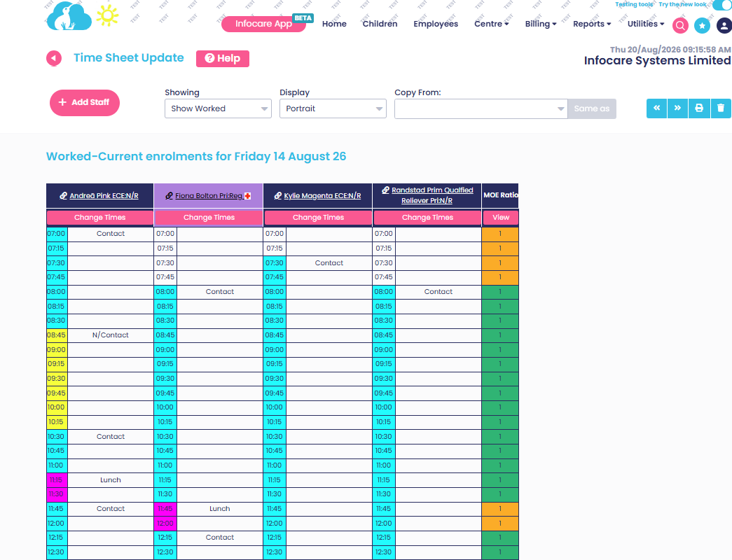Click the link icon beside Randstad Prim
The image size is (732, 560).
pyautogui.click(x=385, y=190)
